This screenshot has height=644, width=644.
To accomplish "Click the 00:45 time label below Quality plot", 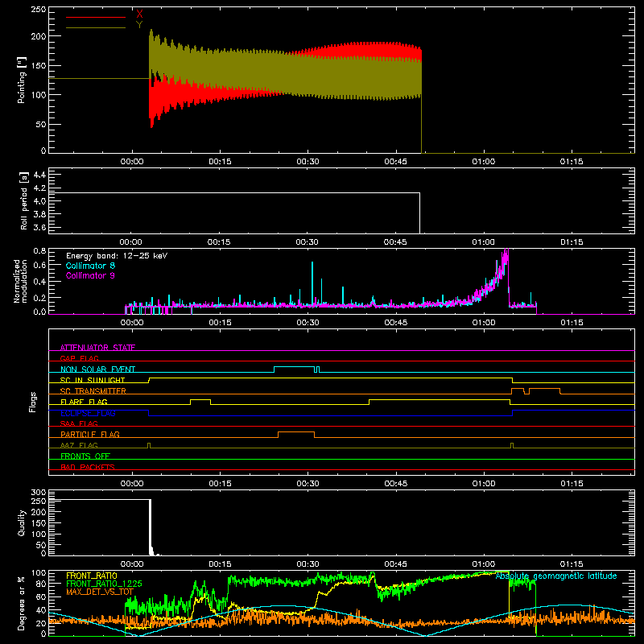I will 395,564.
